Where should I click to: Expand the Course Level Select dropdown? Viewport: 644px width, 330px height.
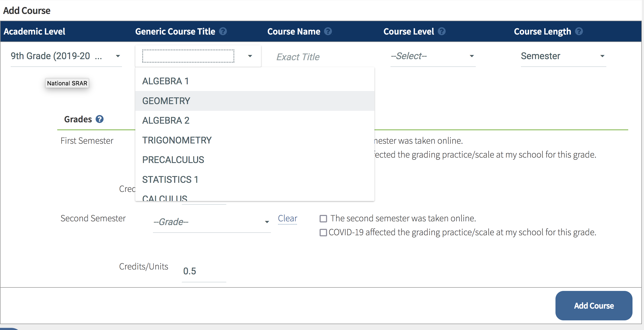point(432,56)
